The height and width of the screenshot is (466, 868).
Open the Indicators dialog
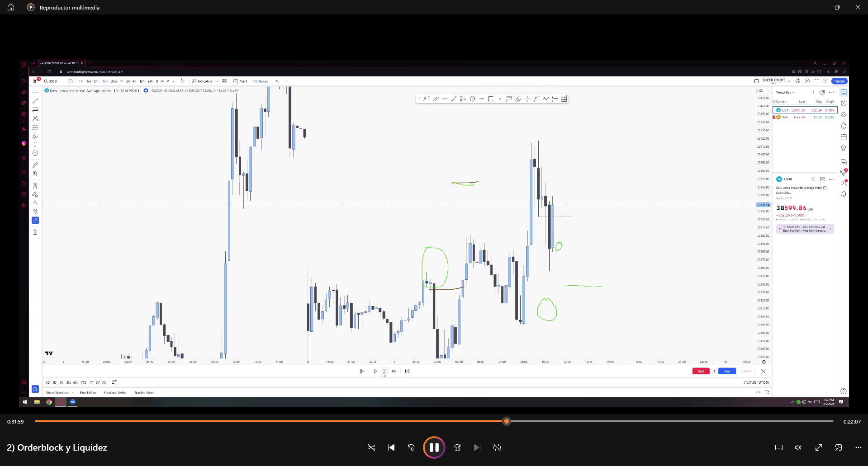202,81
